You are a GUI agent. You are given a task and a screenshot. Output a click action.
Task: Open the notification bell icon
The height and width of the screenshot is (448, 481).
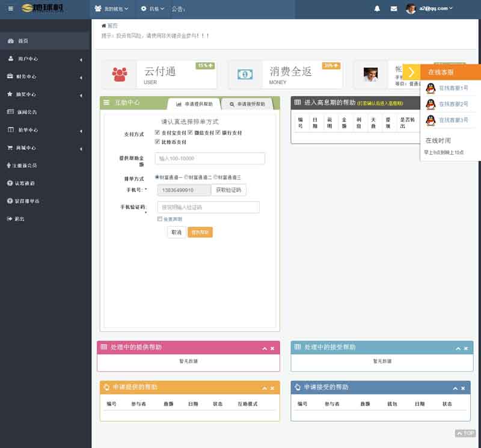coord(377,8)
